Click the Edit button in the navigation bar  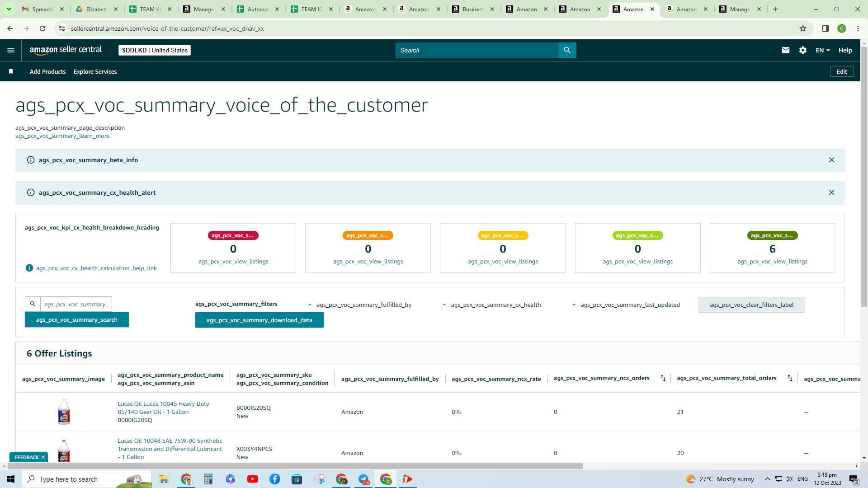[x=842, y=71]
